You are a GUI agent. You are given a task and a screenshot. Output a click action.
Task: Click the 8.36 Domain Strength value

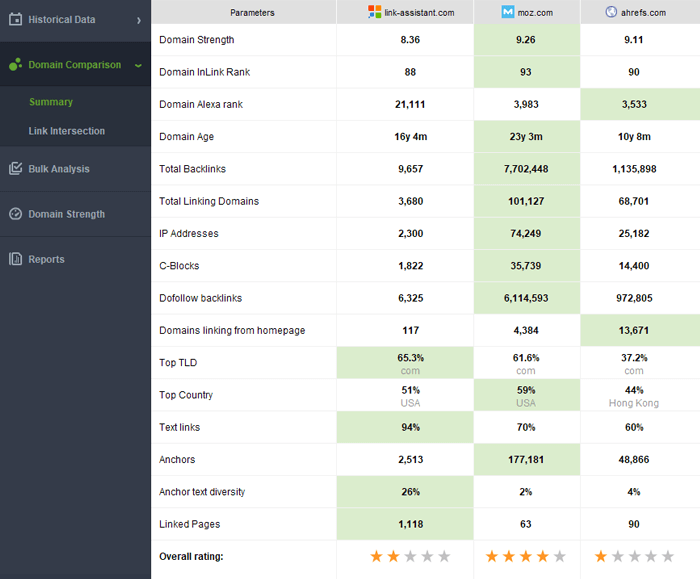click(410, 40)
